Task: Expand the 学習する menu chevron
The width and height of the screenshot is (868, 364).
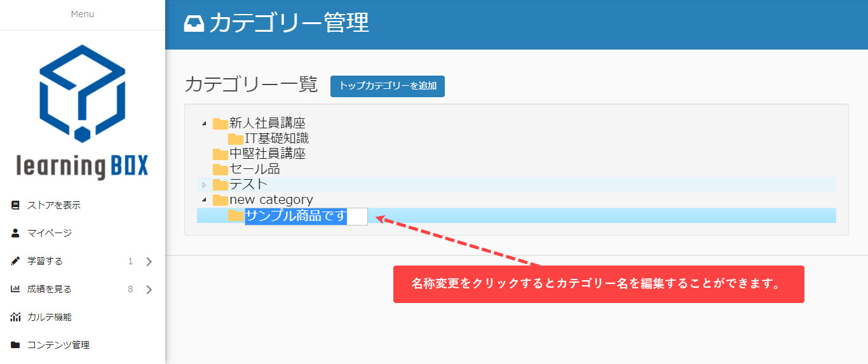Action: (x=149, y=261)
